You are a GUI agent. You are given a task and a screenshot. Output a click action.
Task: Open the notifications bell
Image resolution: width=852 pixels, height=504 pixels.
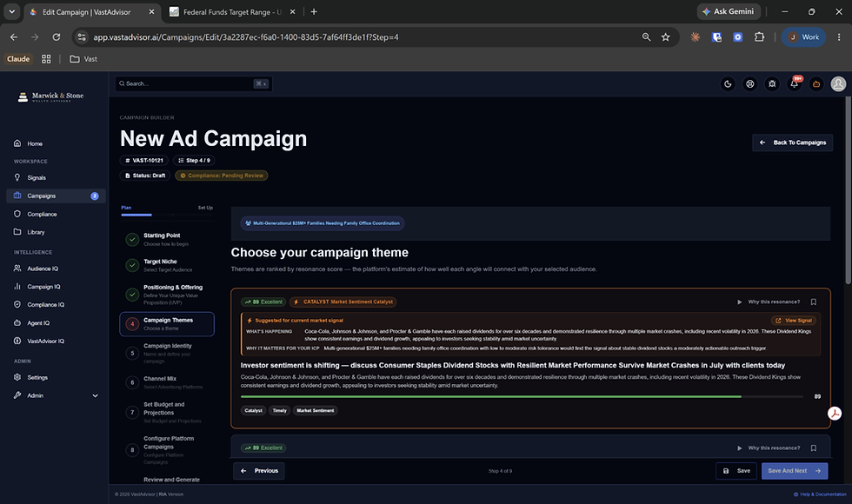(795, 84)
